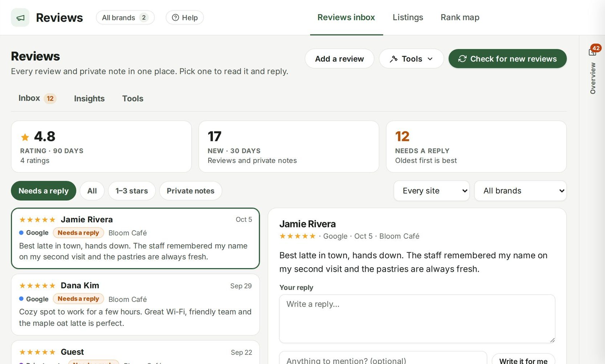Click the Oct 5 date on Jamie Rivera card

tap(244, 219)
